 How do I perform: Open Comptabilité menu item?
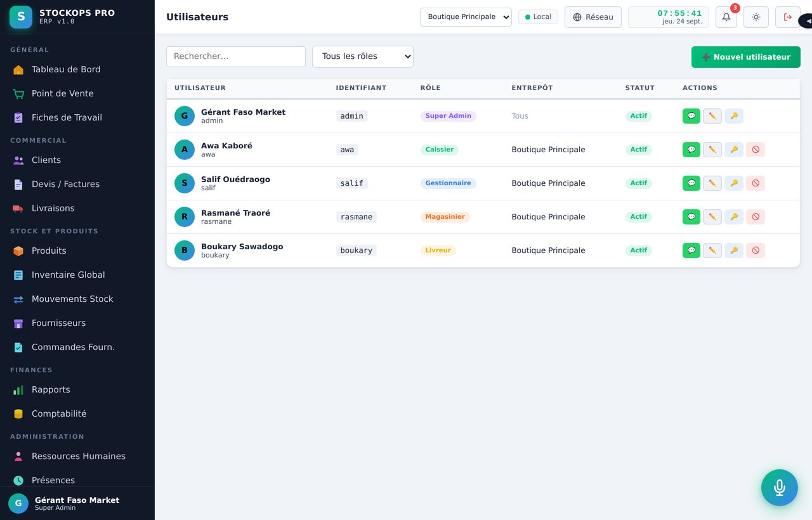coord(77,414)
